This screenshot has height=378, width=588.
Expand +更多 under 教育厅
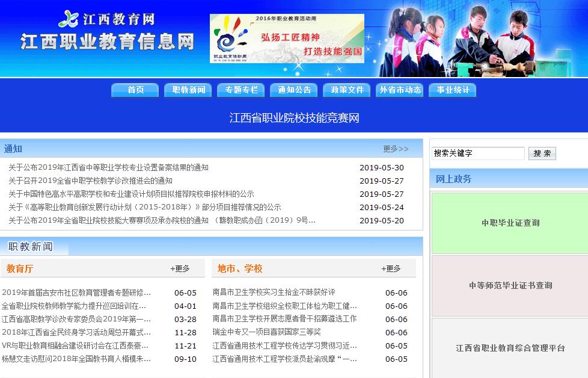[x=180, y=268]
